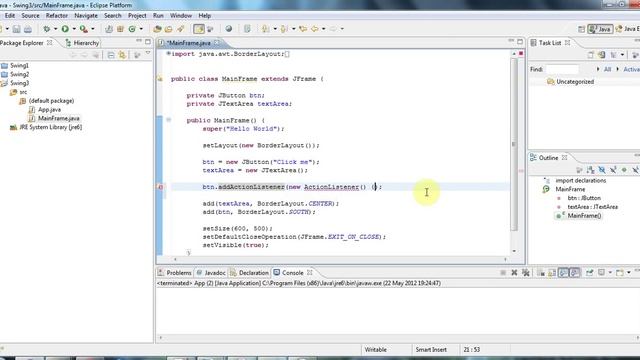Toggle Hide Fields in Outline toolbar

tap(602, 170)
